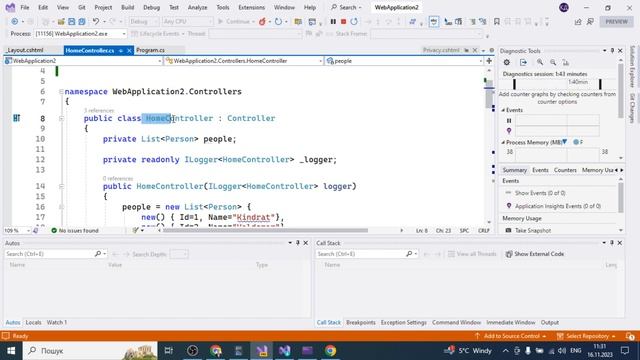The height and width of the screenshot is (360, 640).
Task: Switch to the Locals tab
Action: 33,322
